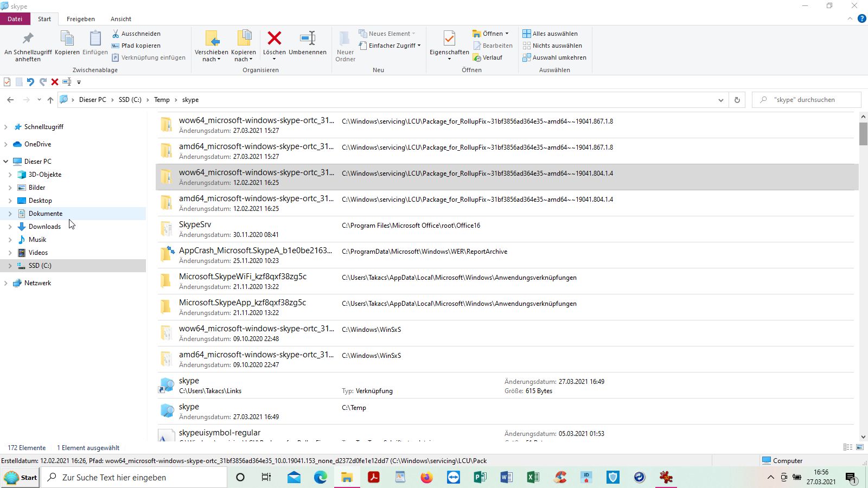Pin to Schnellzugriff (An Schnellzugriff anheften)
Screen dimensions: 868x488
click(28, 46)
